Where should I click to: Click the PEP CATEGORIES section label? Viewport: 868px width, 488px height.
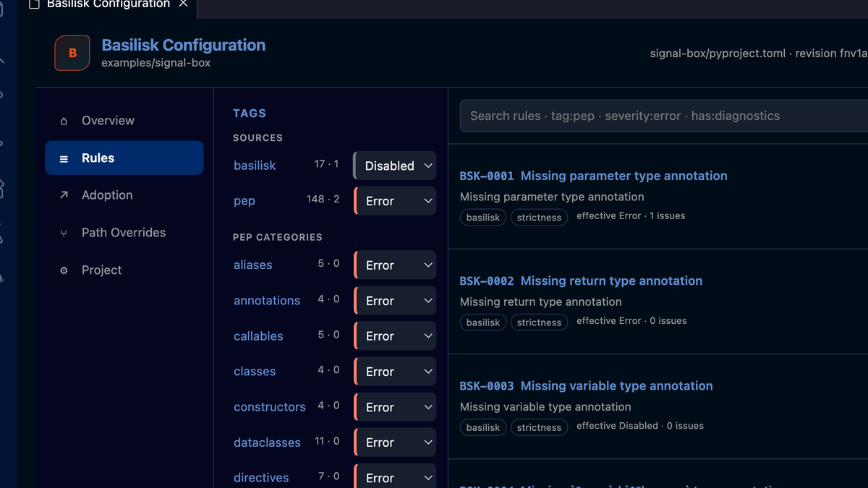point(278,237)
